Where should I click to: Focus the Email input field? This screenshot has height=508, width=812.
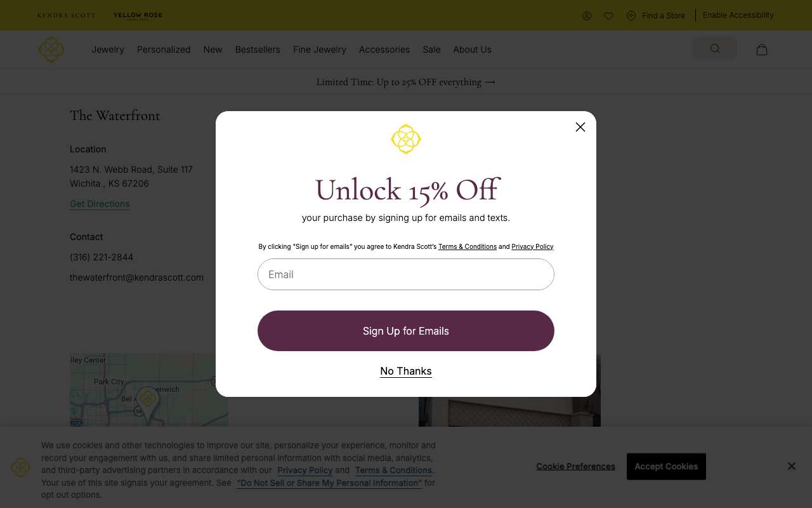406,274
